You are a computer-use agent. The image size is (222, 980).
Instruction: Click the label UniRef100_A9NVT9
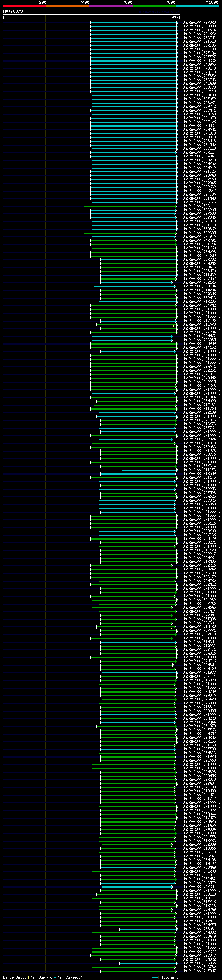199,160
